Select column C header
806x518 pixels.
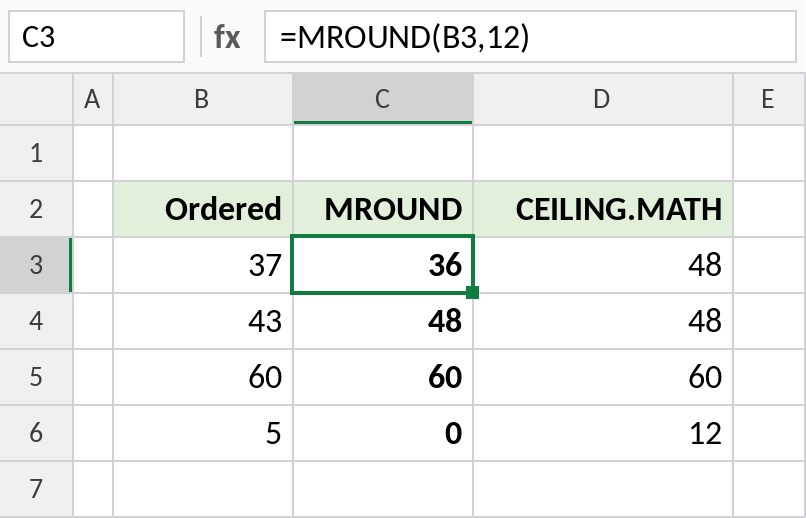[x=383, y=99]
